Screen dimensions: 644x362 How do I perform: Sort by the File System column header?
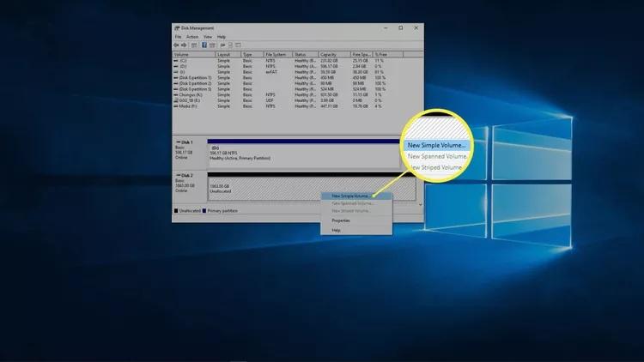click(x=276, y=54)
